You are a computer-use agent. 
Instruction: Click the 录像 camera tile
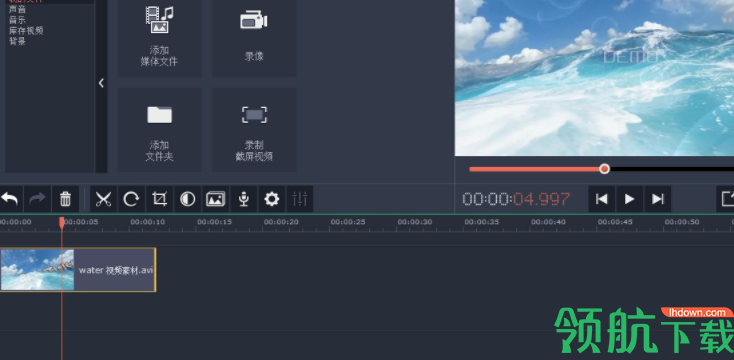(x=254, y=37)
